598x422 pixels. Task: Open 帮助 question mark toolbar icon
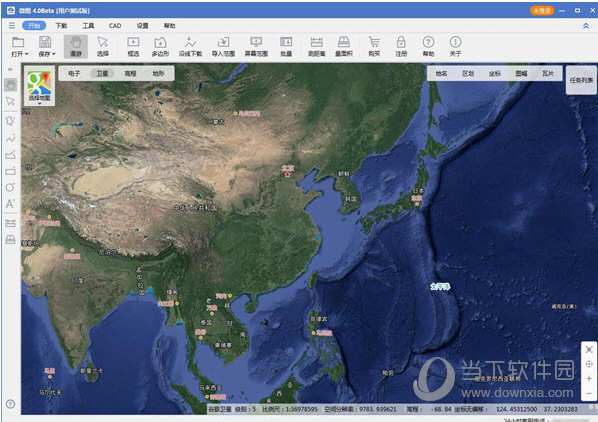428,42
